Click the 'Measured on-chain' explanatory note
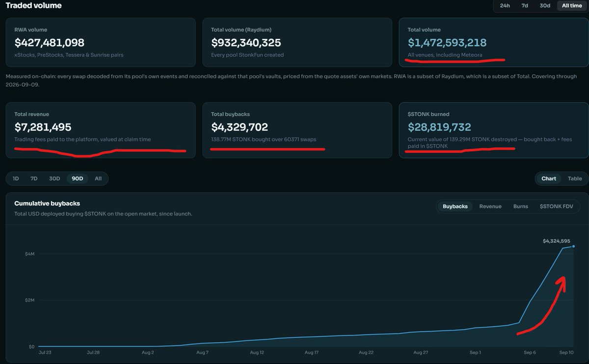The height and width of the screenshot is (364, 589). 291,80
